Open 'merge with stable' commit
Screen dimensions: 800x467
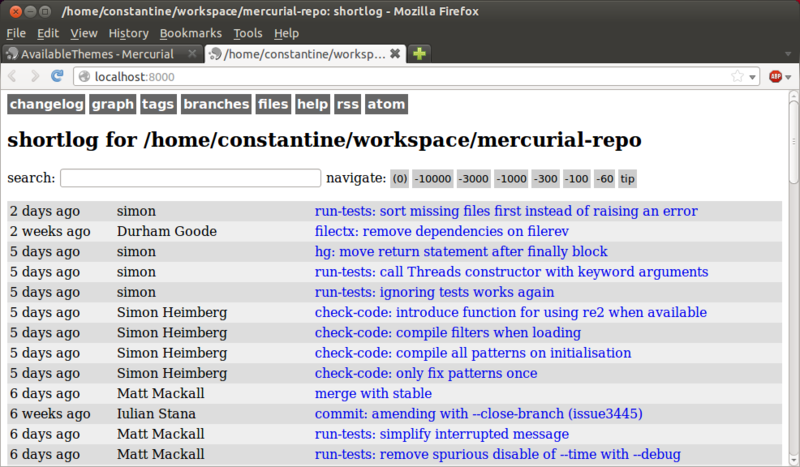pyautogui.click(x=373, y=394)
